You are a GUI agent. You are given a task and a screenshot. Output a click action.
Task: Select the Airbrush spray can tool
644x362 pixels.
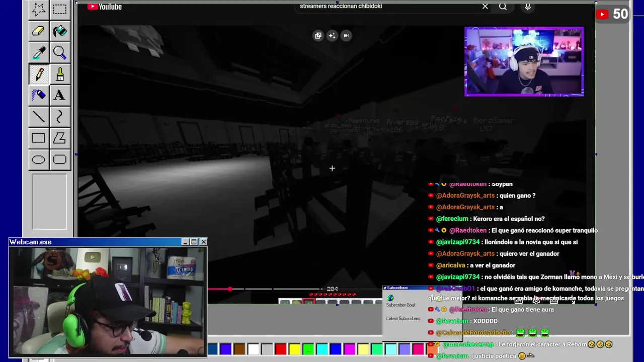click(x=38, y=95)
